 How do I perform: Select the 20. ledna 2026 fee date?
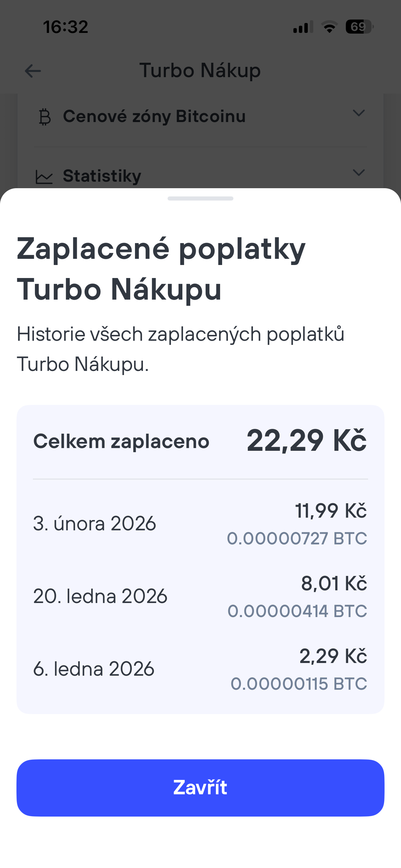(x=100, y=596)
